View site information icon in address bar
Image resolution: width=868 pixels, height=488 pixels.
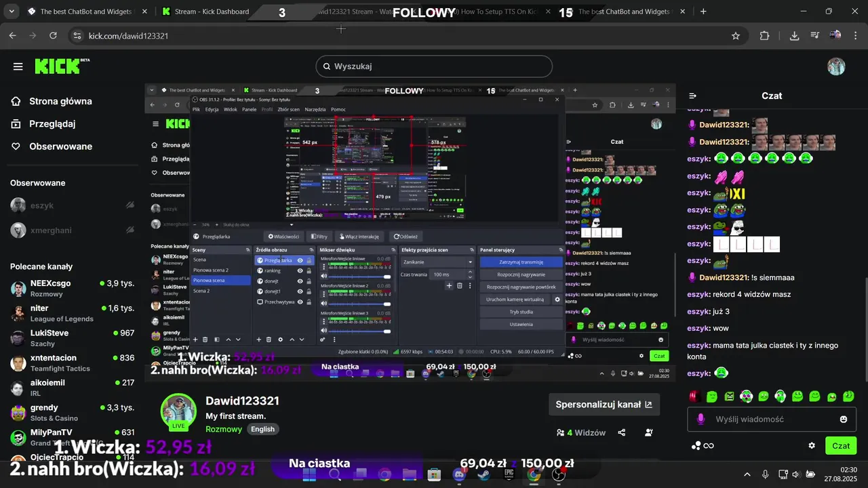coord(77,36)
